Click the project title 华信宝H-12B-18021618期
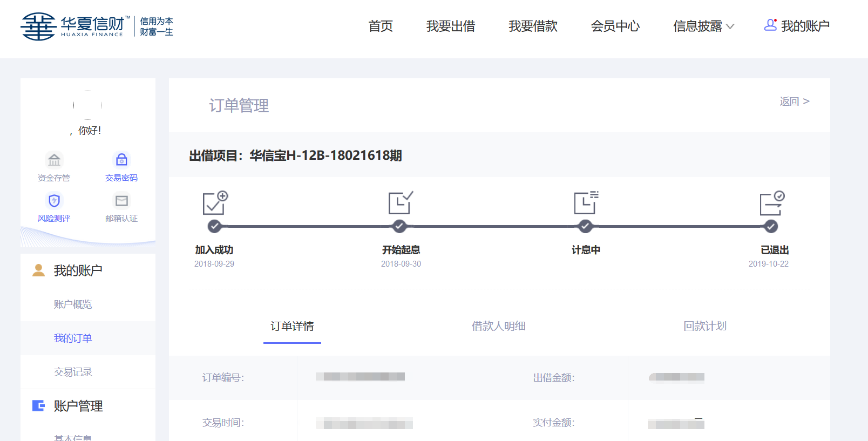 (325, 155)
